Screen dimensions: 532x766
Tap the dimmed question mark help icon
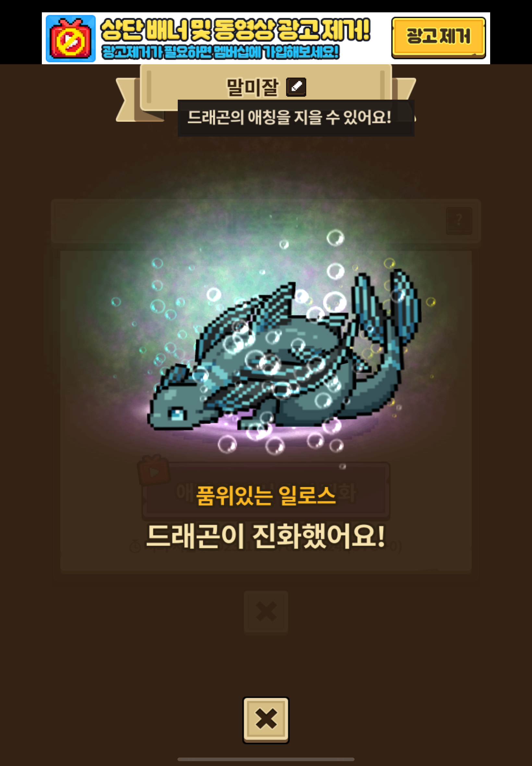(459, 221)
